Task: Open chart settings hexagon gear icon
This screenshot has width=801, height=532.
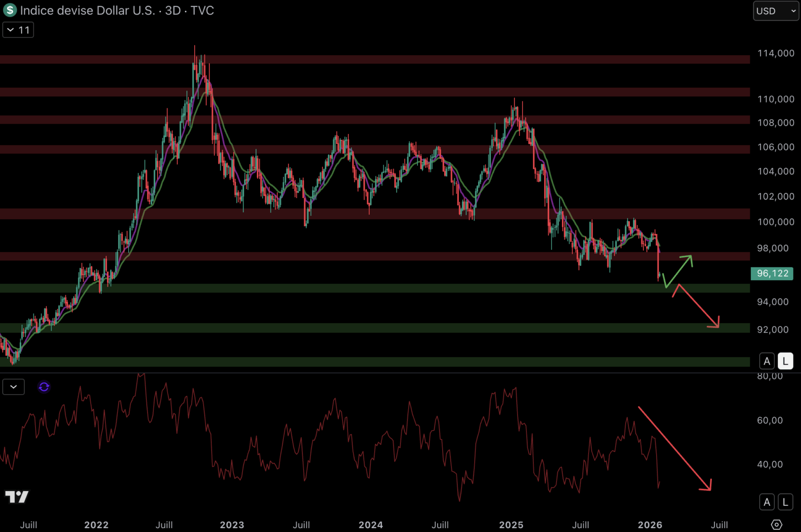Action: 776,525
